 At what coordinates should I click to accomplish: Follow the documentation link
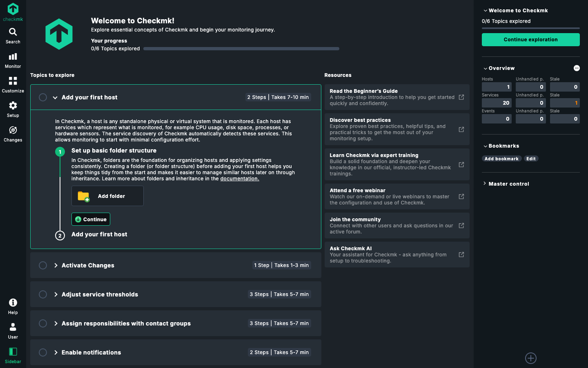pyautogui.click(x=240, y=179)
